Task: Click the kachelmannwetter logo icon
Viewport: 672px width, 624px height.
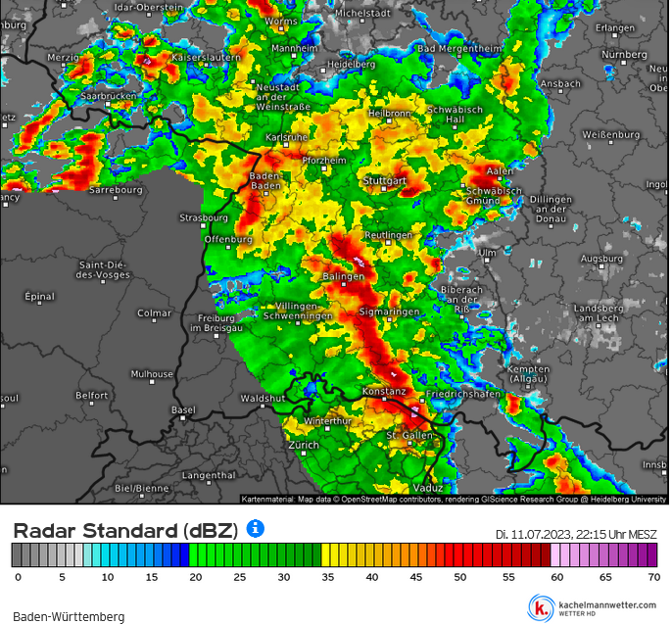Action: click(540, 606)
